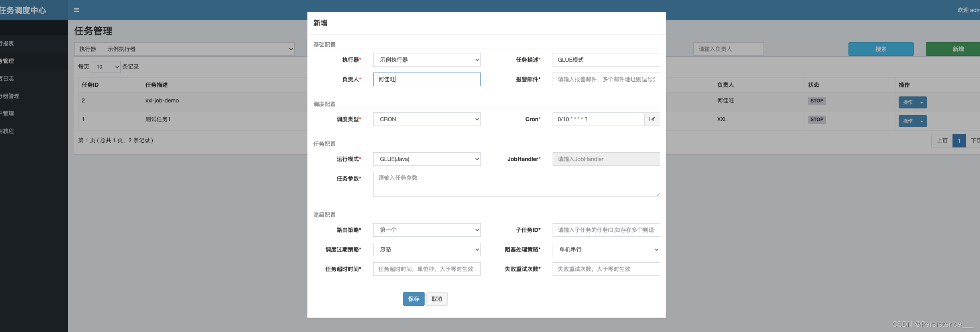Go to the previous page with 上页
Image resolution: width=980 pixels, height=332 pixels.
click(x=942, y=141)
